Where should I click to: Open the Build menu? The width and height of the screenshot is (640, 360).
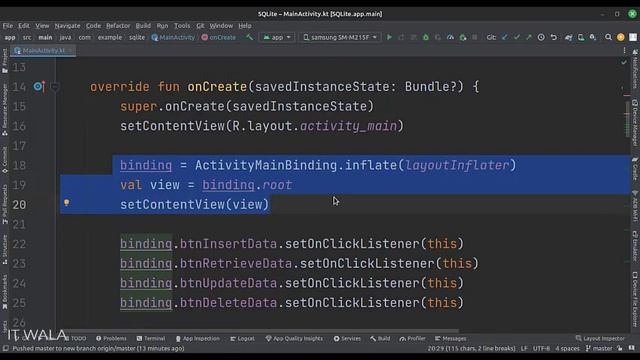point(143,26)
